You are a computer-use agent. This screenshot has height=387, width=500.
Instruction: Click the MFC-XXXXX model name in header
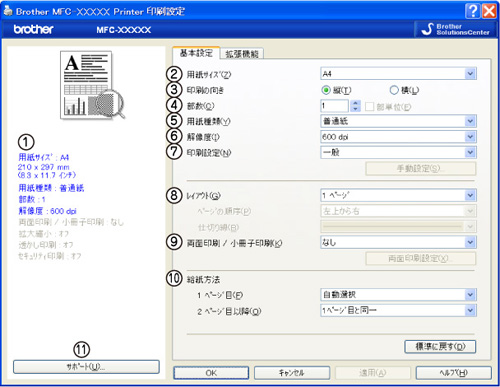(124, 30)
